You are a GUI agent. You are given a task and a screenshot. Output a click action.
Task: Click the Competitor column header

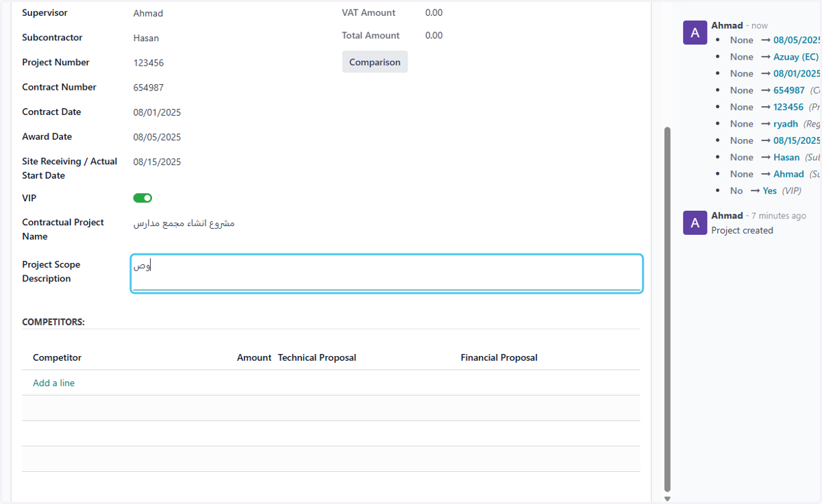click(57, 357)
